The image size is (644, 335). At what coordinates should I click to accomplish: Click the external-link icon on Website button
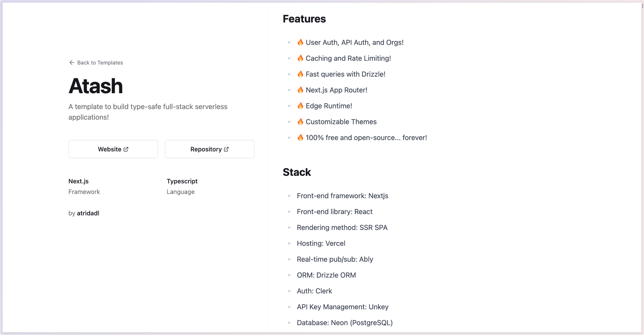point(126,149)
